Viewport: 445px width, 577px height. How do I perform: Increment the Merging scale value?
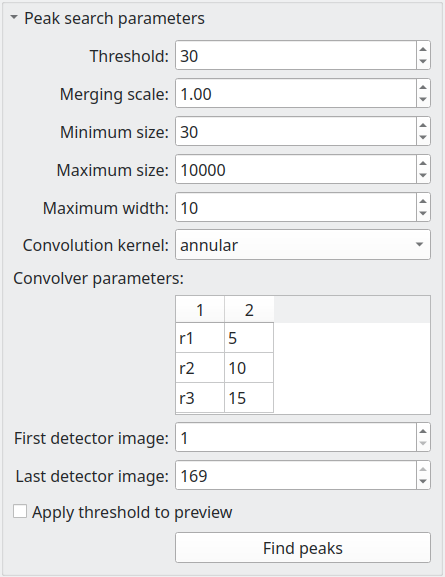point(423,87)
